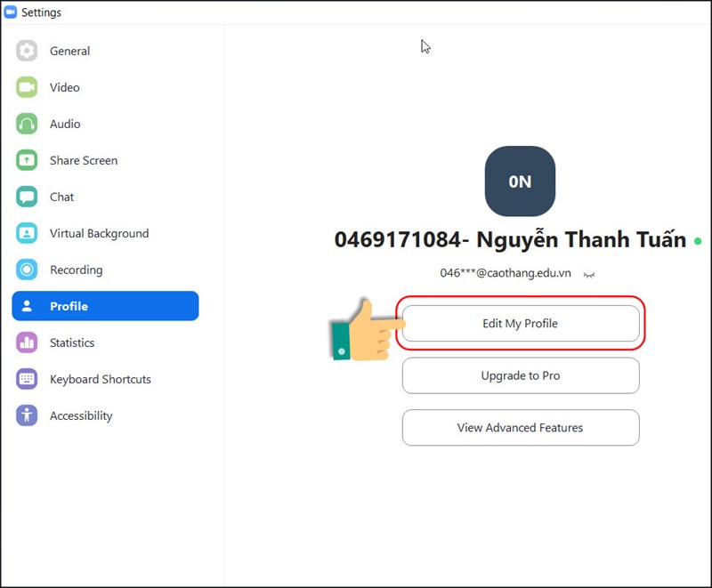Open Keyboard Shortcuts settings label
Viewport: 712px width, 588px height.
100,380
